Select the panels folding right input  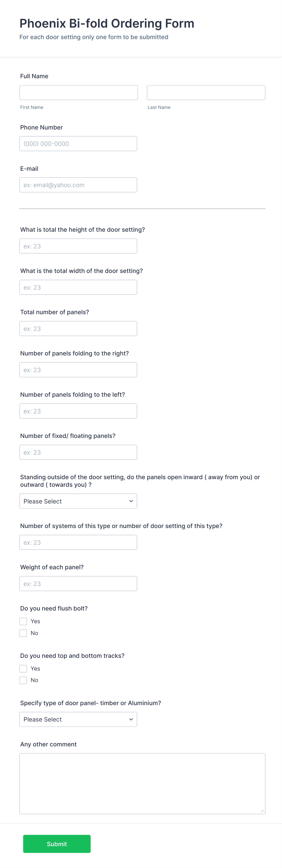(x=78, y=370)
